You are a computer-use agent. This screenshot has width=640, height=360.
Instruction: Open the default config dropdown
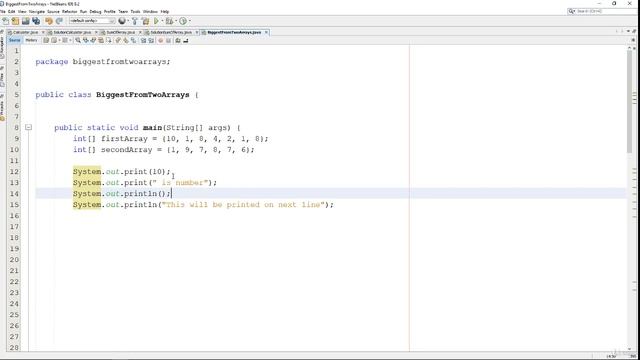93,21
